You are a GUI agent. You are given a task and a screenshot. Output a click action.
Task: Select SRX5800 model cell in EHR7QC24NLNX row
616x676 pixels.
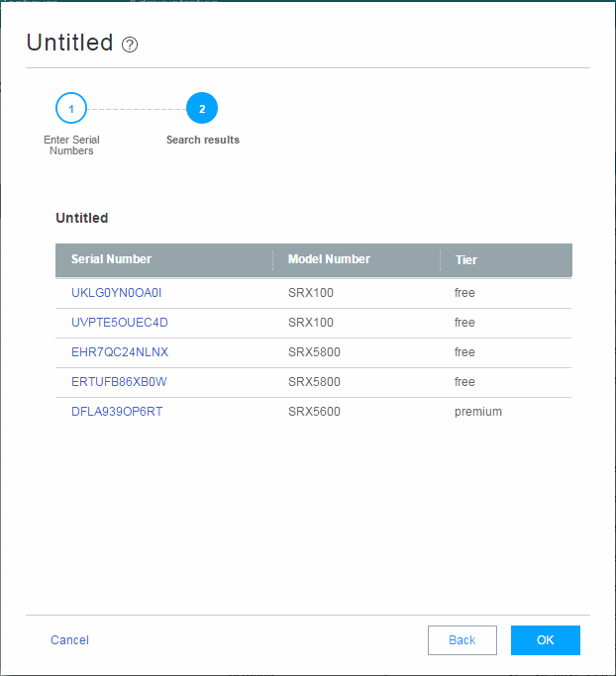pos(314,352)
